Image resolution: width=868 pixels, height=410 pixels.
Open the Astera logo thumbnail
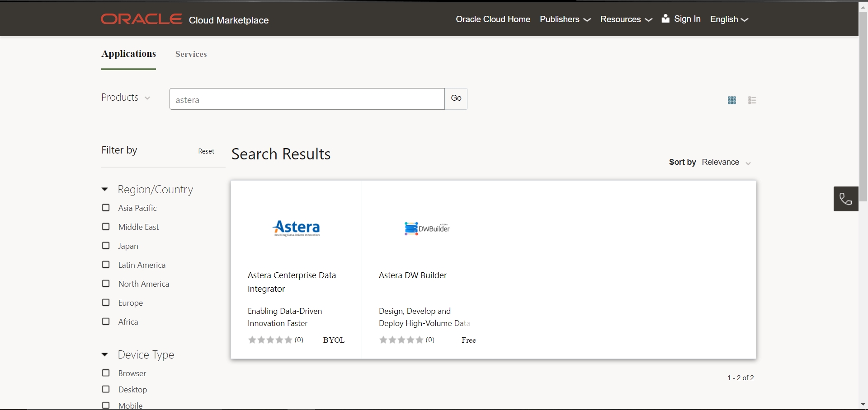[297, 228]
